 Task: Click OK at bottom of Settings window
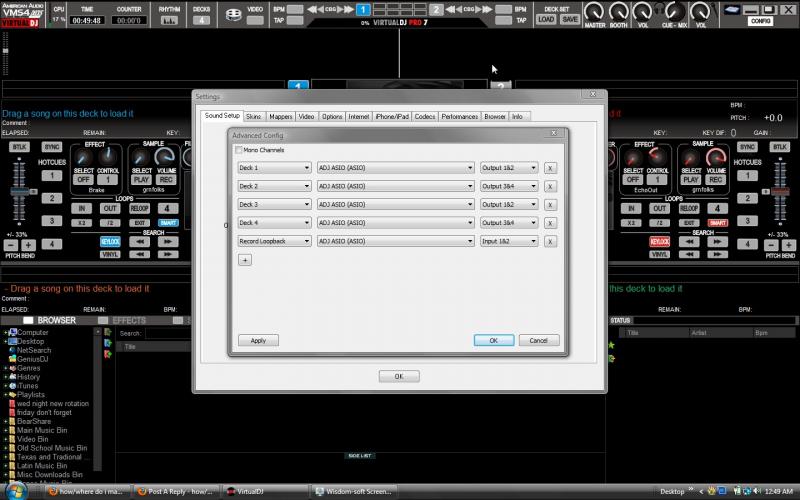tap(399, 376)
